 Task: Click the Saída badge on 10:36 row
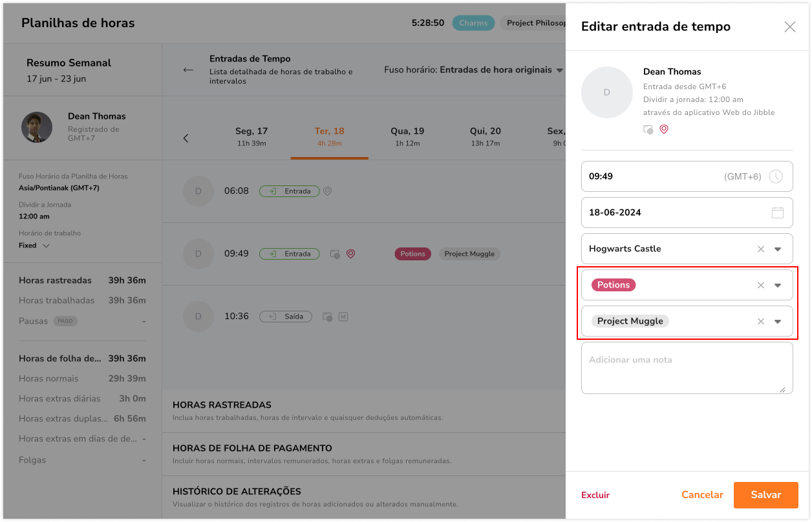[x=286, y=317]
